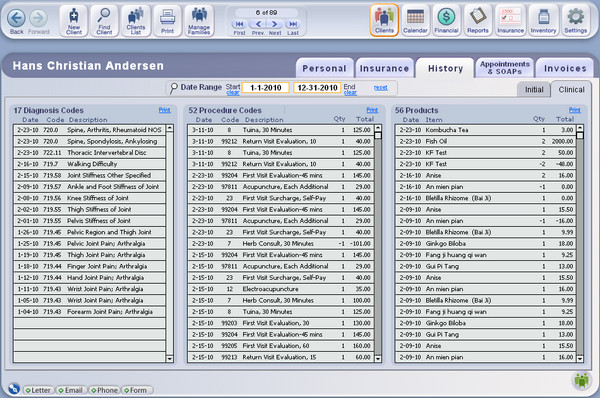Add a Form communication

click(136, 390)
